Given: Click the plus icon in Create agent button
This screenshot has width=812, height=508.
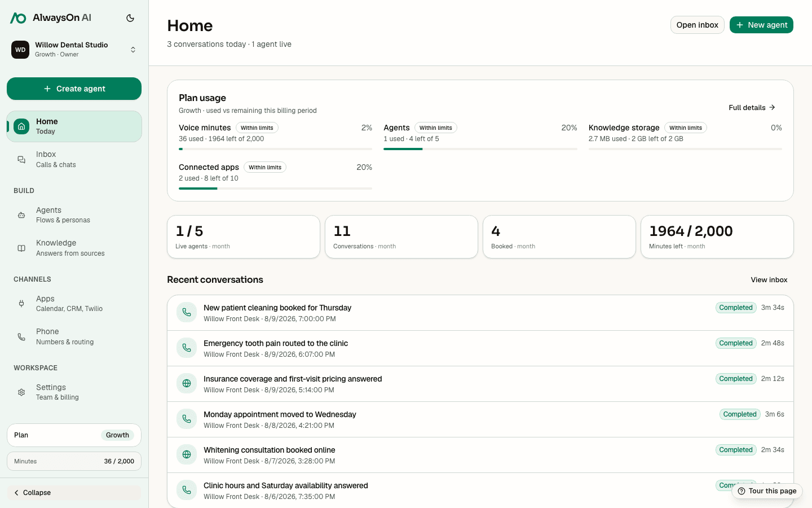Looking at the screenshot, I should (47, 89).
